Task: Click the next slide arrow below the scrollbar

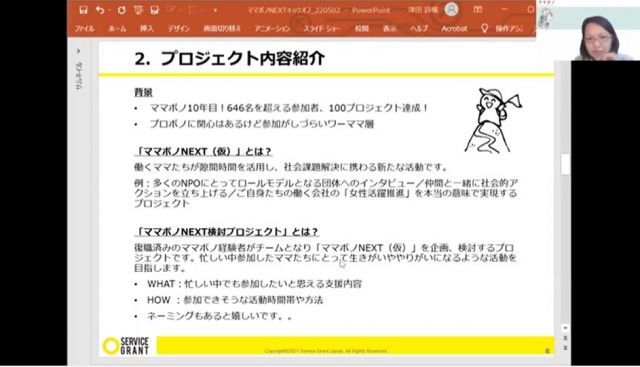Action: tap(565, 348)
